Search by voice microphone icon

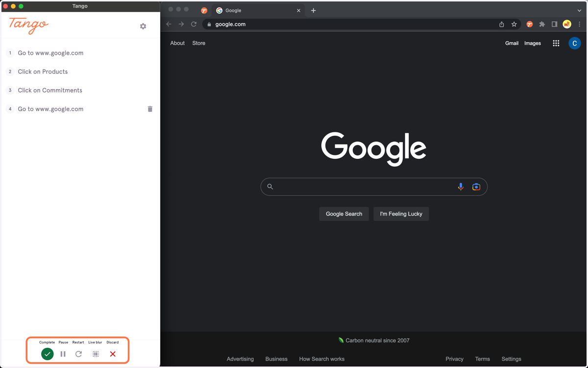[x=461, y=187]
